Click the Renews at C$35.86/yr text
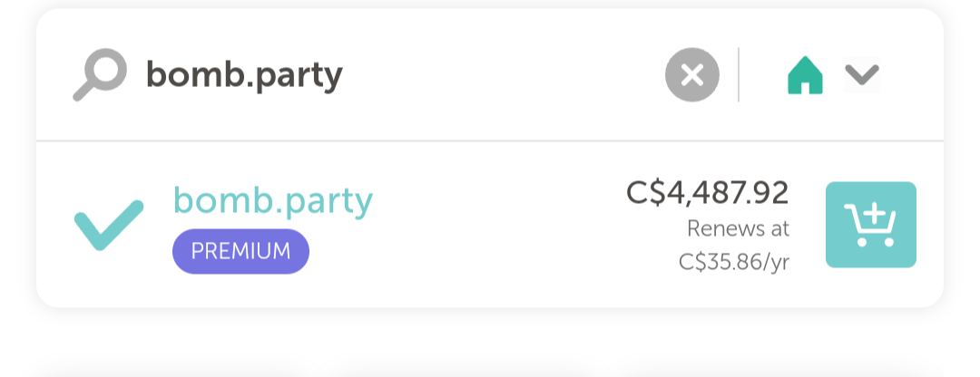Viewport: 980px width, 377px height. 735,245
